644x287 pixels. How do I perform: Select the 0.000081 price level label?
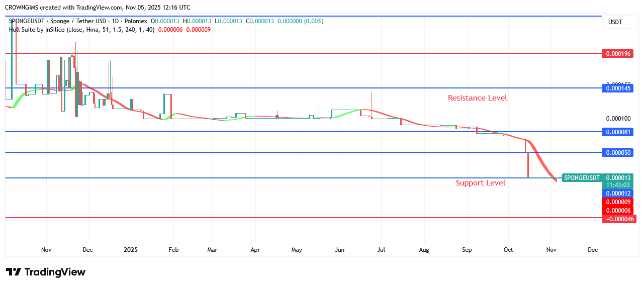coord(618,132)
